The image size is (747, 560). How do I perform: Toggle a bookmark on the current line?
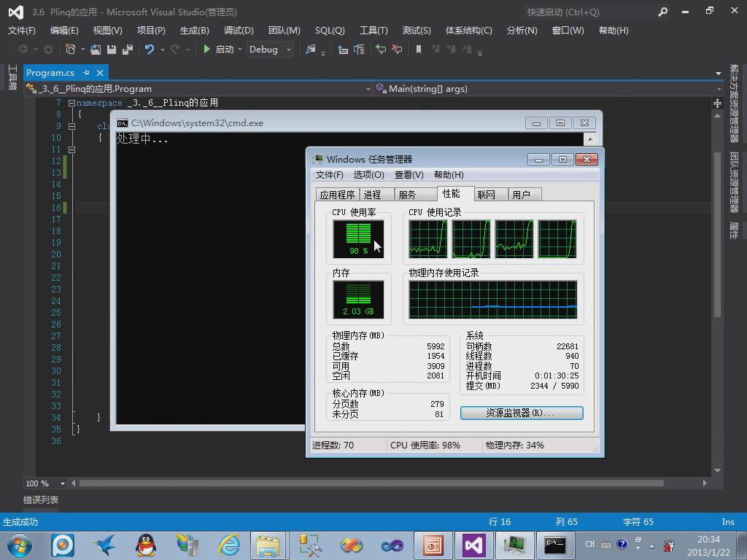click(419, 49)
